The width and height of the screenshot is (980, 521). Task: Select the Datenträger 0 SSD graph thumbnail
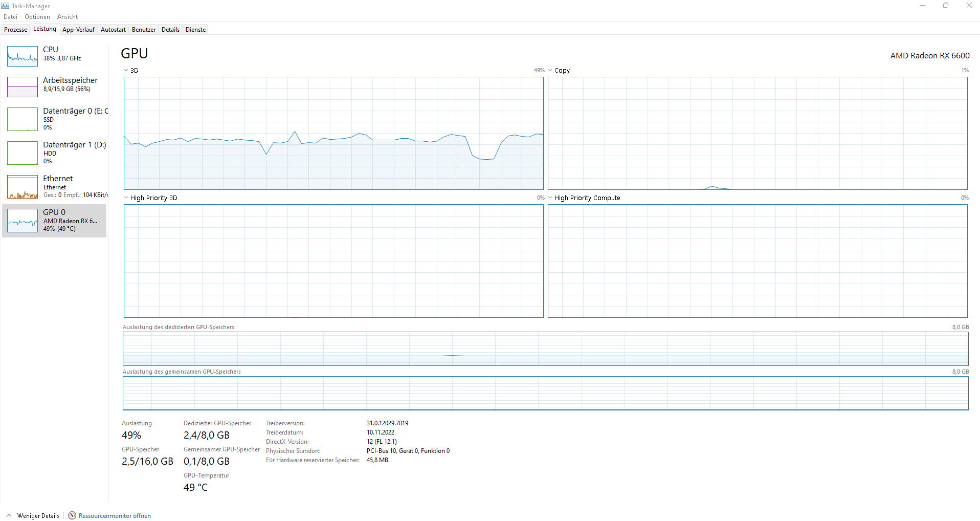tap(23, 119)
